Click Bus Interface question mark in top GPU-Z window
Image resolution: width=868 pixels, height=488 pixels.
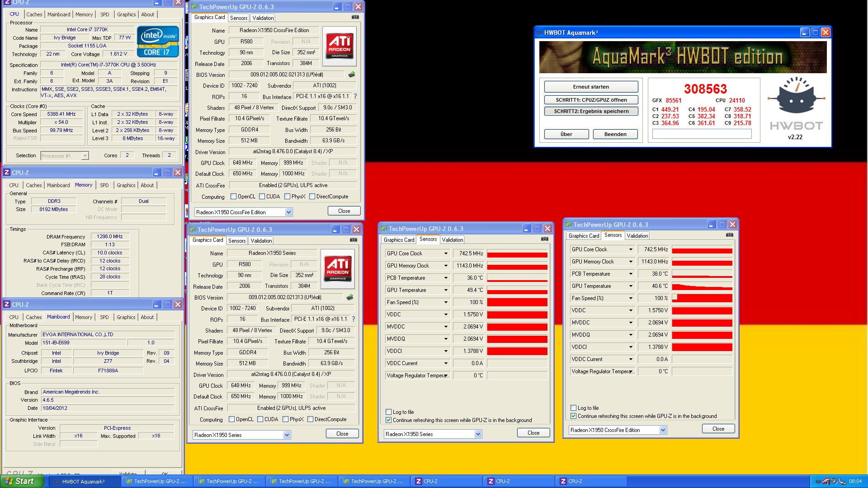pyautogui.click(x=355, y=96)
